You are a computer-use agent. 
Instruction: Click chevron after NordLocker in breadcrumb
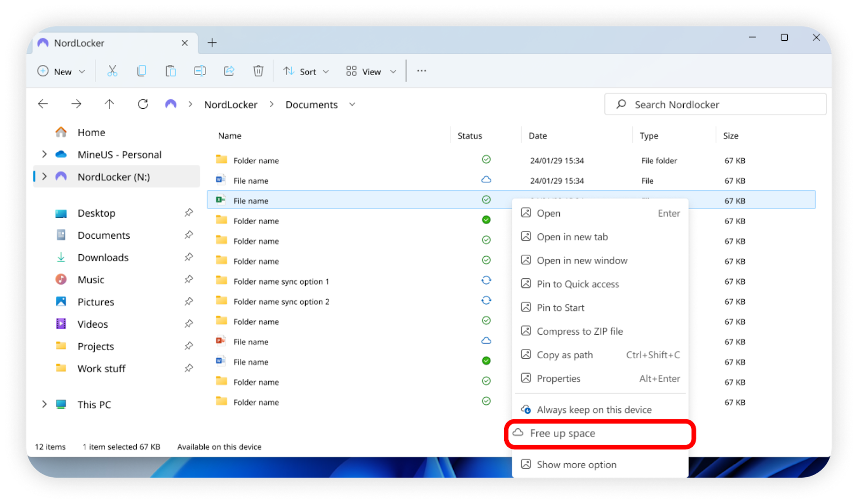tap(272, 105)
